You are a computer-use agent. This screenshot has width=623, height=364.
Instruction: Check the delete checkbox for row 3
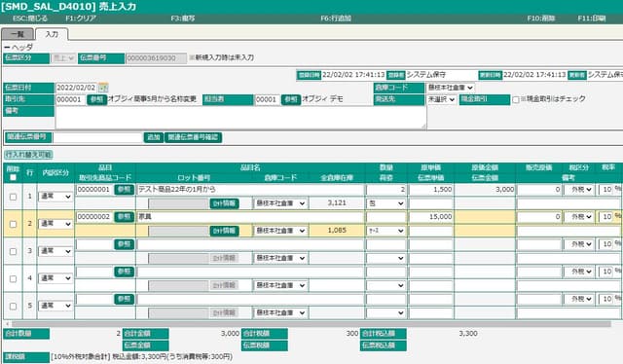(x=13, y=251)
